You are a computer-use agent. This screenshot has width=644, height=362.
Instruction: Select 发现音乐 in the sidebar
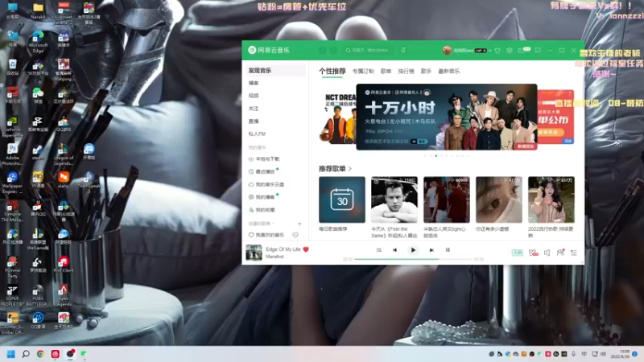click(275, 70)
